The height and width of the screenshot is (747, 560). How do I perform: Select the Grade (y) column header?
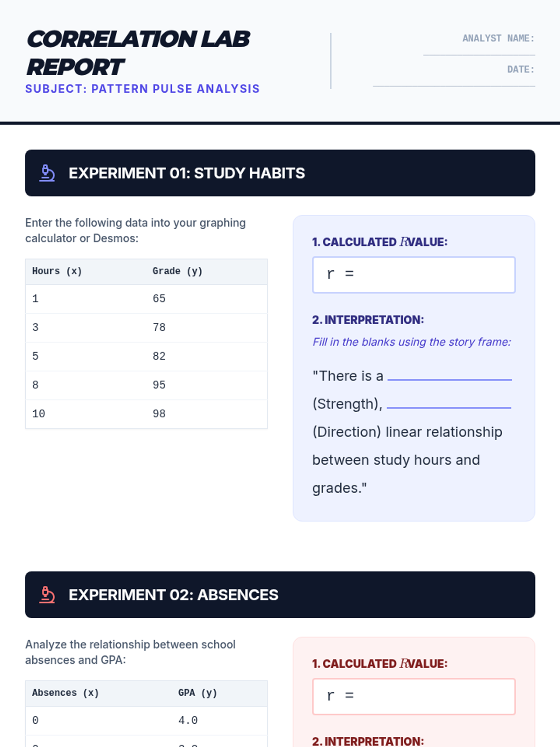tap(177, 271)
